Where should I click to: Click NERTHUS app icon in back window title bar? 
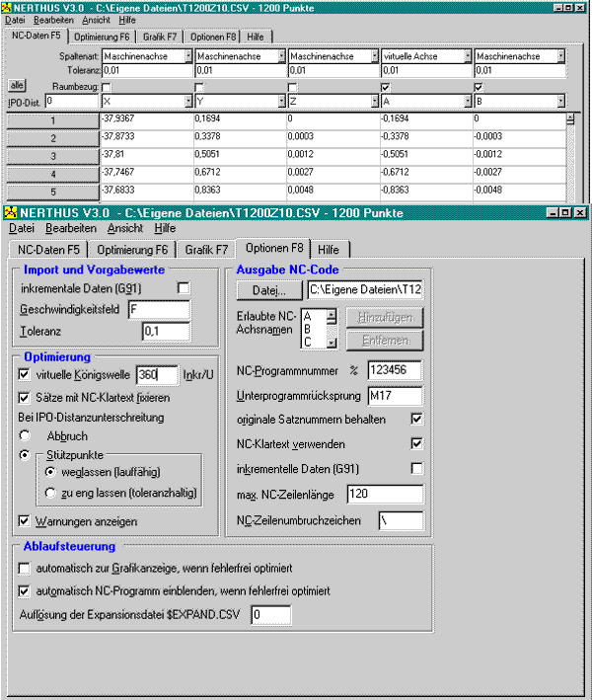click(x=6, y=8)
